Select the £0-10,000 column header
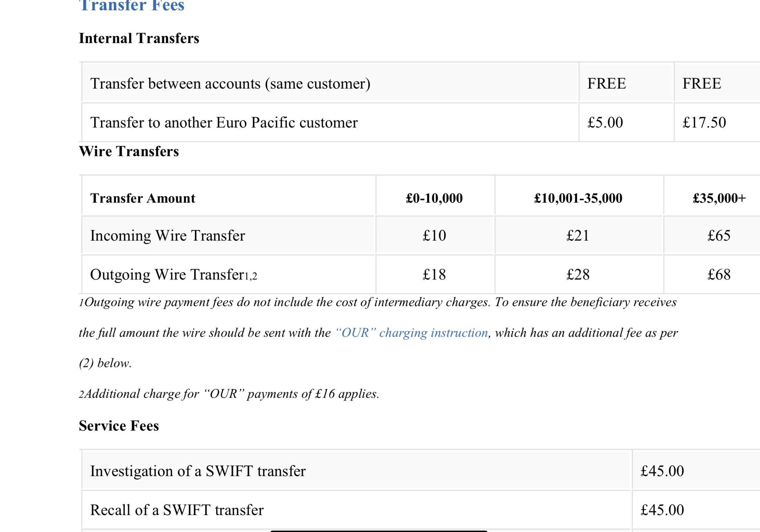 click(x=434, y=198)
